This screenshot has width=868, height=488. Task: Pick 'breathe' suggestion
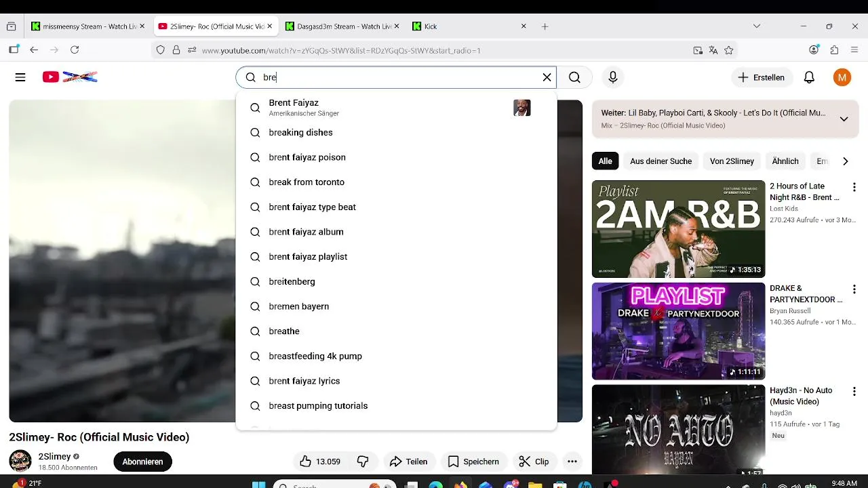pos(396,331)
